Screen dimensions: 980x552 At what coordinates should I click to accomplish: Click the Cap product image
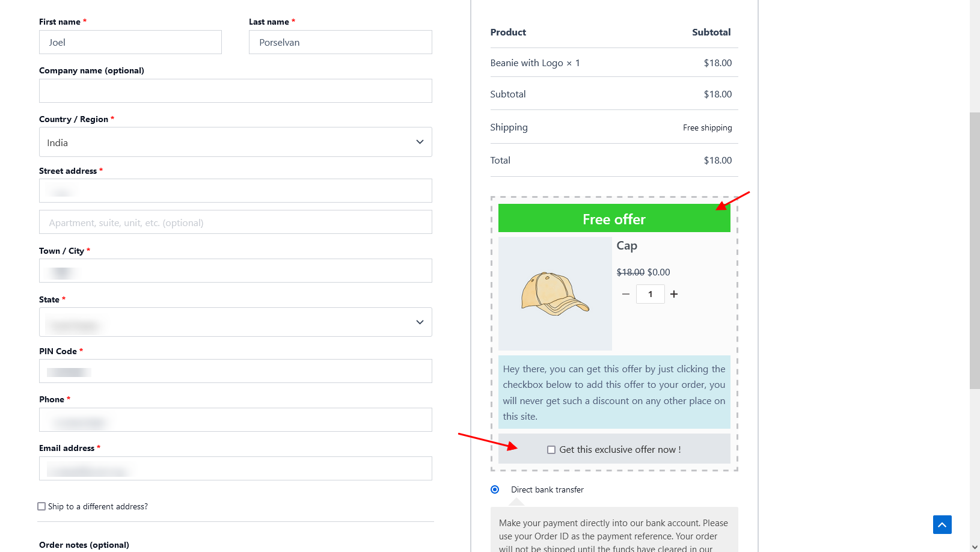point(555,293)
